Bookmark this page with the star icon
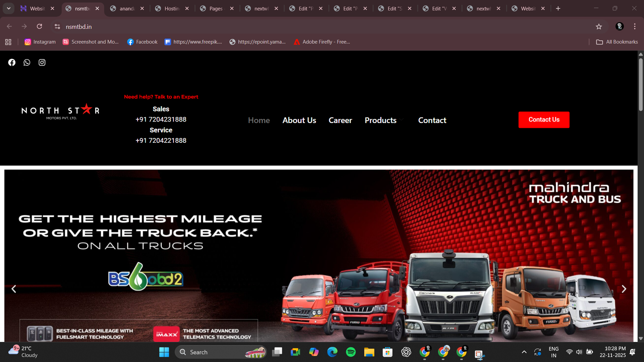Image resolution: width=644 pixels, height=362 pixels. [599, 27]
